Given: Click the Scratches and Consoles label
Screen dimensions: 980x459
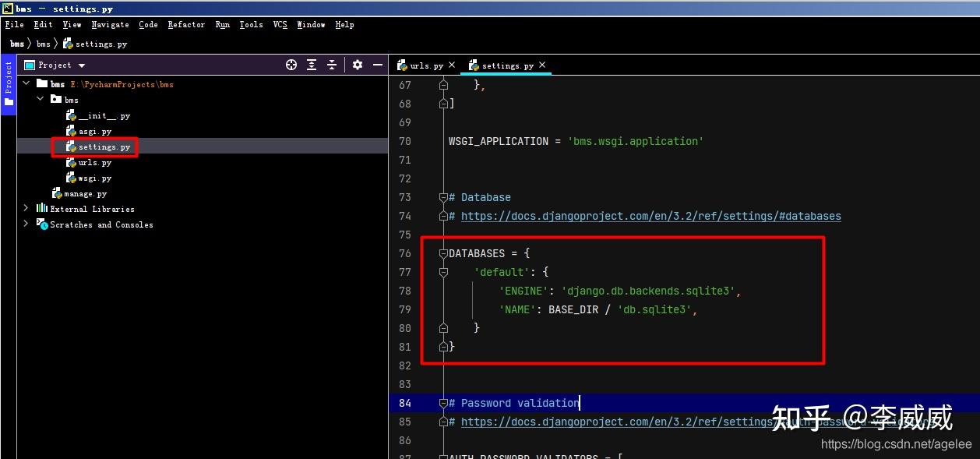Looking at the screenshot, I should tap(101, 224).
